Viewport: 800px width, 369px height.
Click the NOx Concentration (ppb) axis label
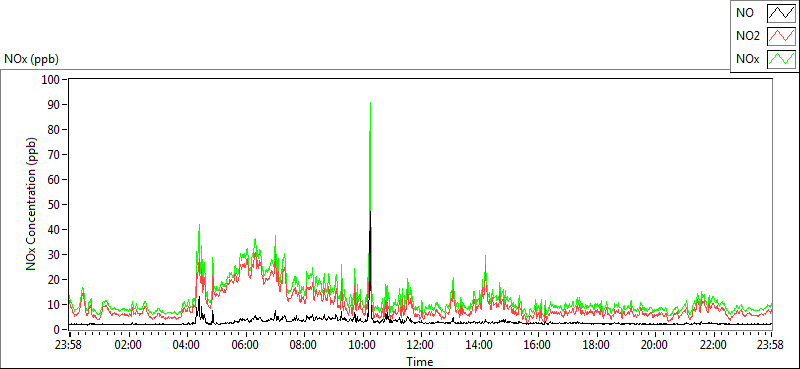click(32, 204)
